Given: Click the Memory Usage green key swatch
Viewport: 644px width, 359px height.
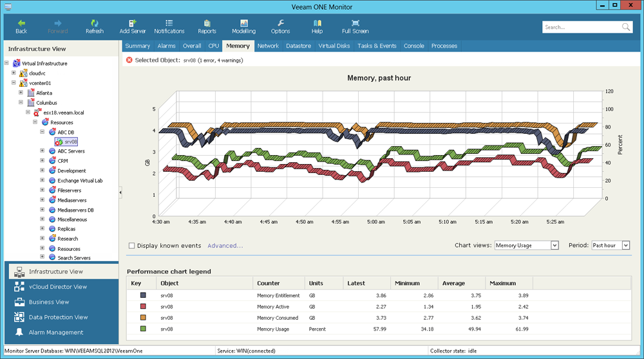Looking at the screenshot, I should [x=144, y=329].
